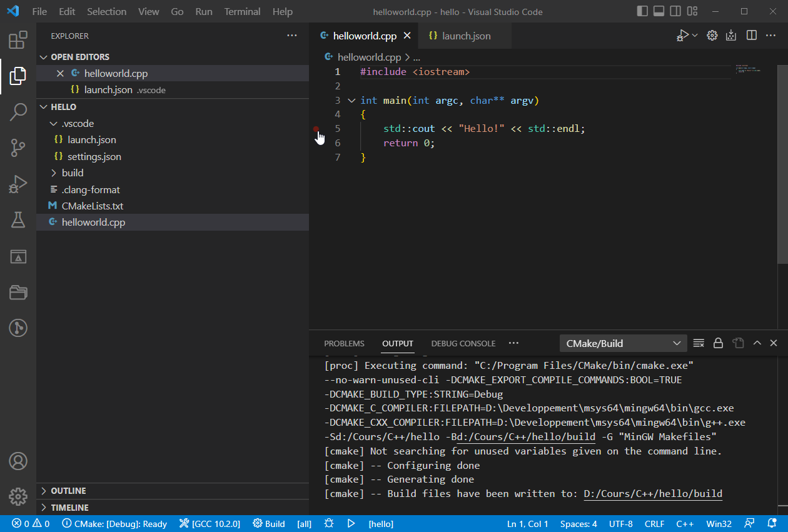
Task: Switch to the launch.json editor tab
Action: point(464,36)
